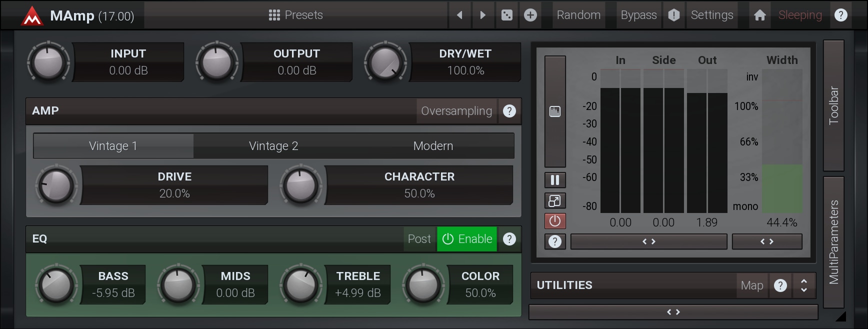Pause the meter display
The image size is (868, 329).
pos(555,180)
